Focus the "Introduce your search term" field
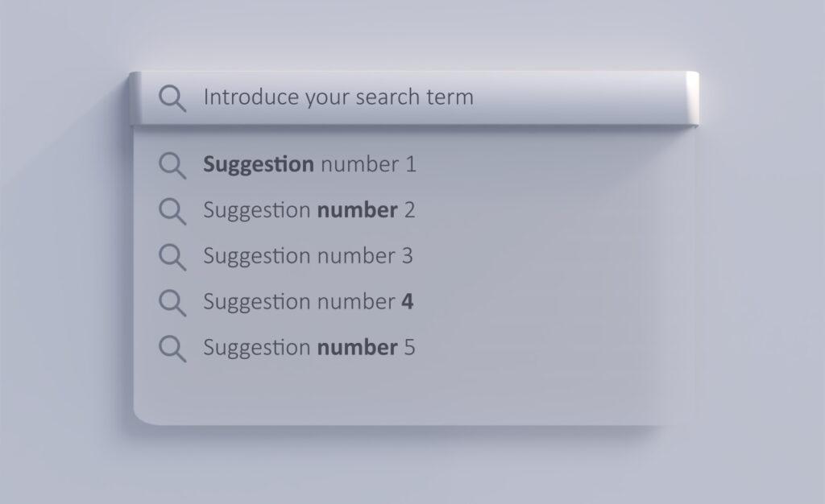The image size is (825, 504). click(x=403, y=98)
